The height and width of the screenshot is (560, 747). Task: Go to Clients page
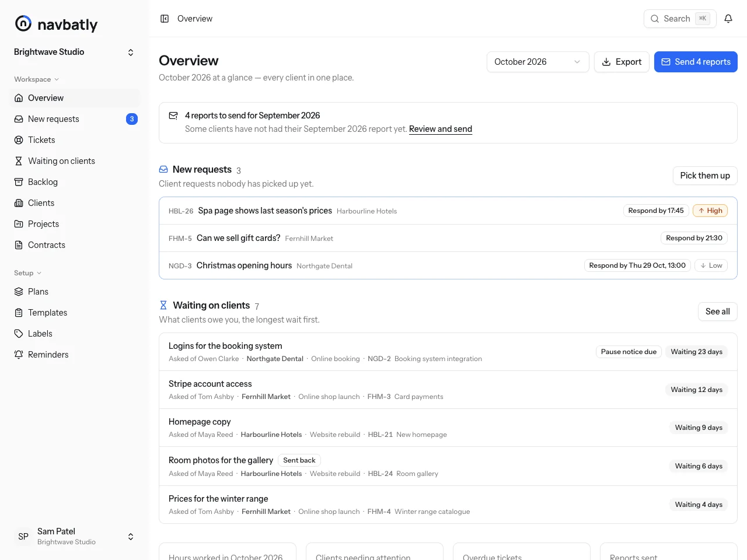(74, 203)
